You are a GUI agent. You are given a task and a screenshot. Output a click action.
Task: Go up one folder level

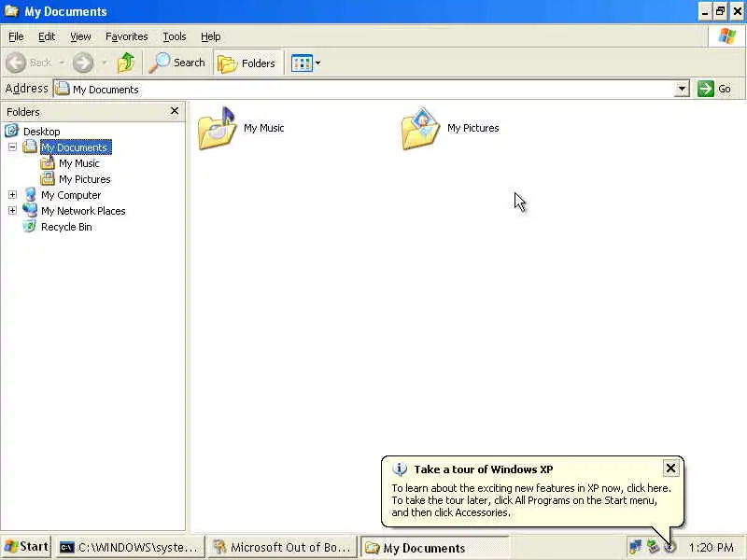pos(126,63)
